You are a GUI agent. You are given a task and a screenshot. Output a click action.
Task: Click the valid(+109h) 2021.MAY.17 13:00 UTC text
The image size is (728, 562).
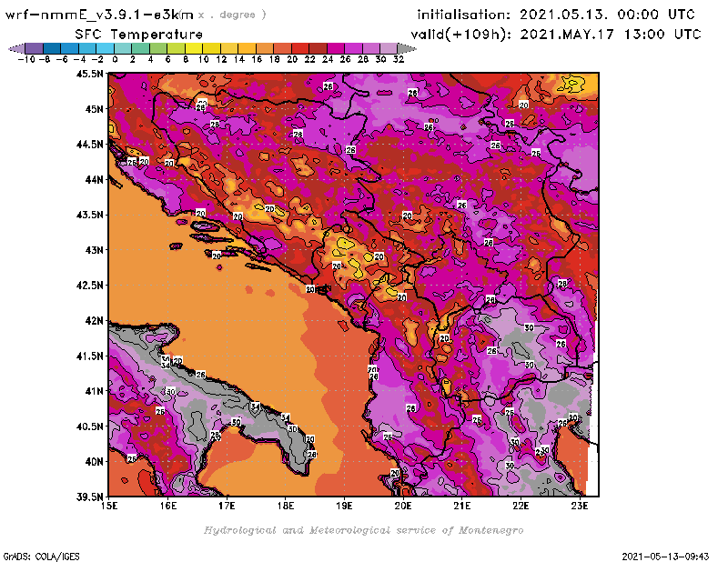556,35
